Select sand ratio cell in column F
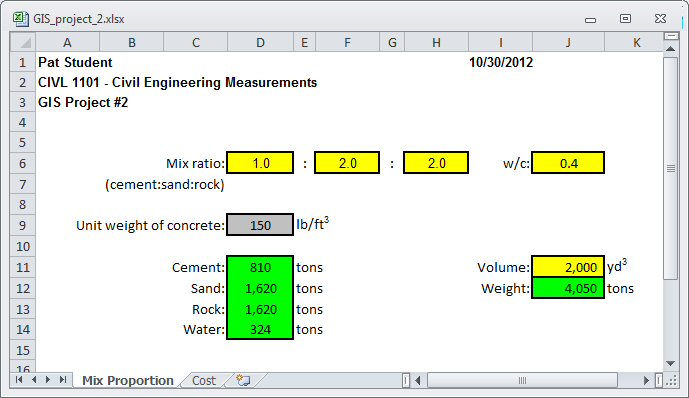 (x=347, y=163)
